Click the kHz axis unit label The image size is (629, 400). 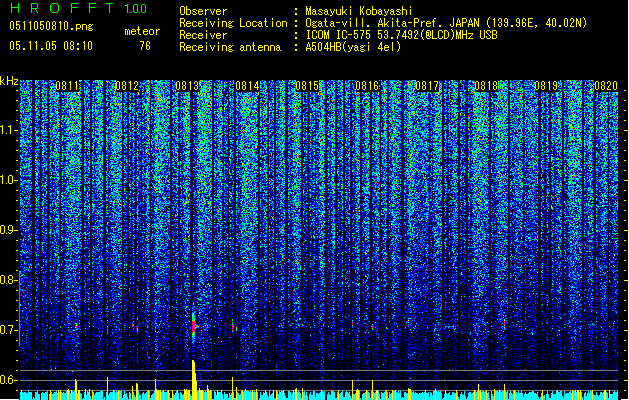click(x=9, y=81)
